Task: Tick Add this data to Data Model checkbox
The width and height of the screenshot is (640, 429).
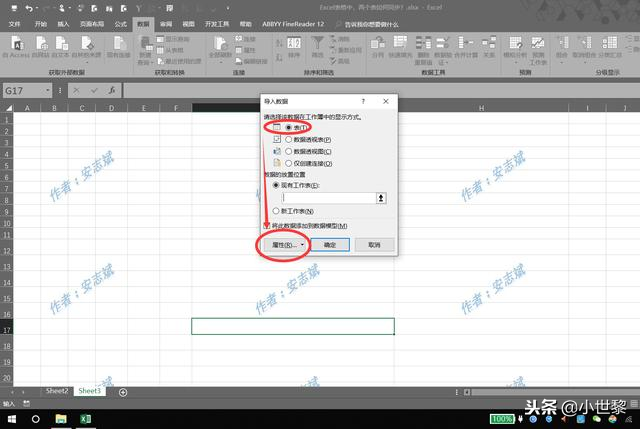Action: (267, 226)
